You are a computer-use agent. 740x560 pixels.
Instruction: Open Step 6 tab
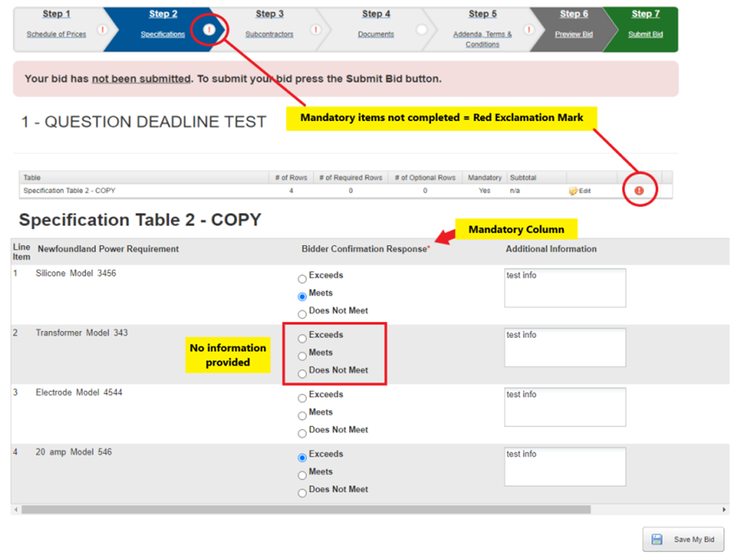pyautogui.click(x=574, y=14)
